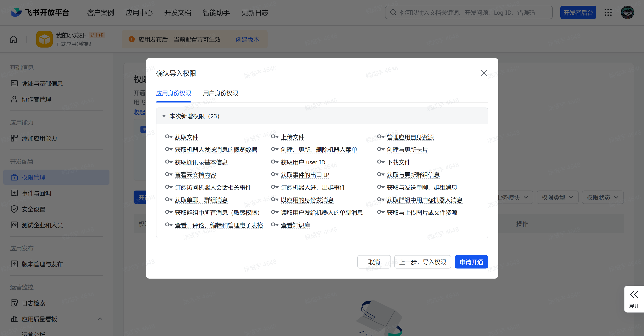
Task: Click the 查看云文档内容 permission
Action: (195, 175)
